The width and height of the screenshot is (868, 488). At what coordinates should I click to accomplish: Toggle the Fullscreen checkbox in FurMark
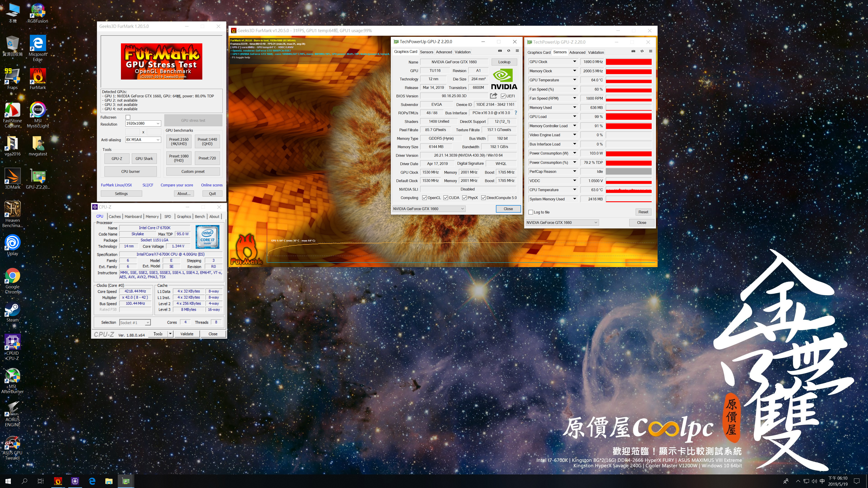point(128,117)
